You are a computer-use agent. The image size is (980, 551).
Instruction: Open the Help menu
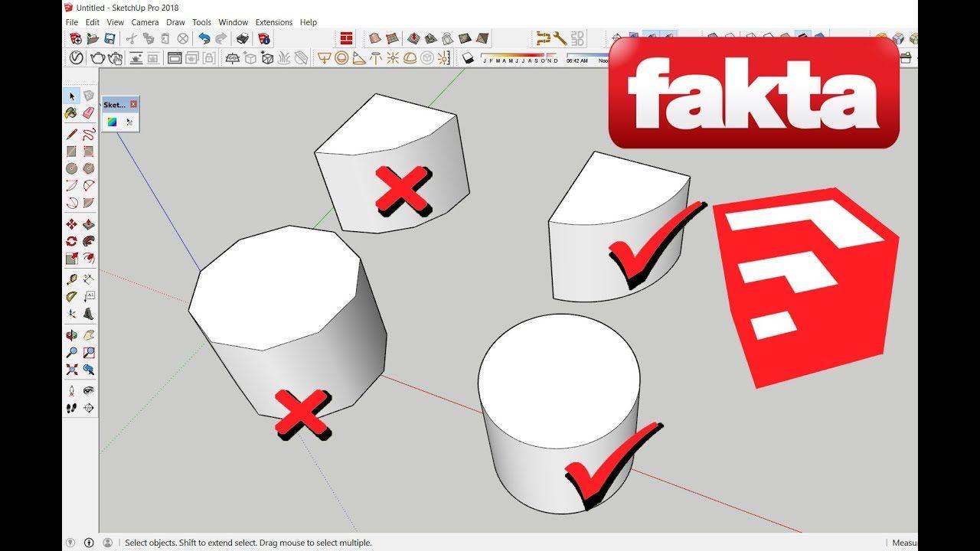point(309,22)
